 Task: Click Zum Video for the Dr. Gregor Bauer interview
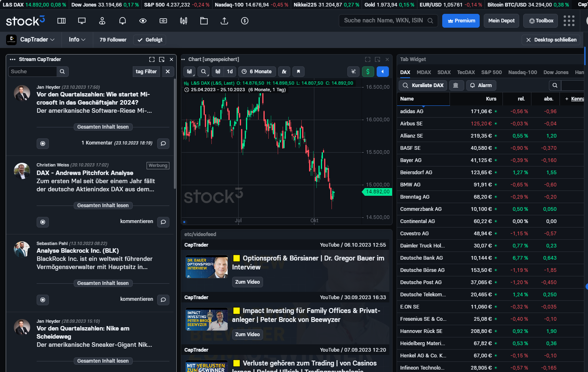point(247,282)
